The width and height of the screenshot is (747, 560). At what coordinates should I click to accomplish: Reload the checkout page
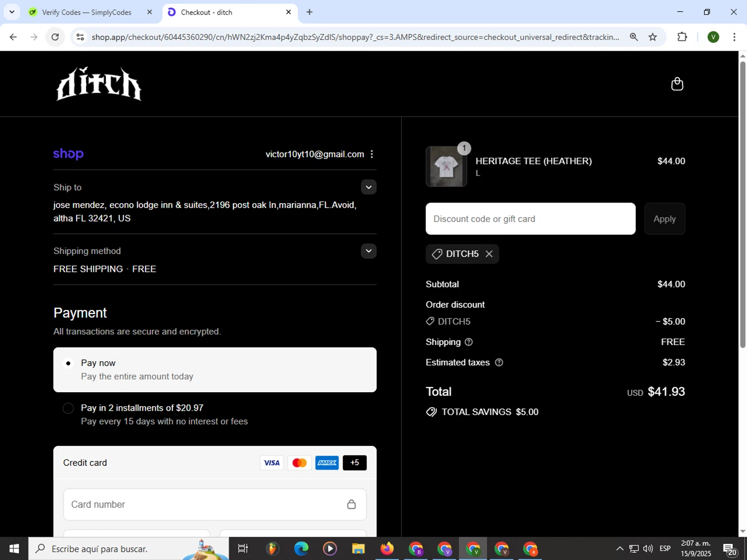[x=55, y=37]
